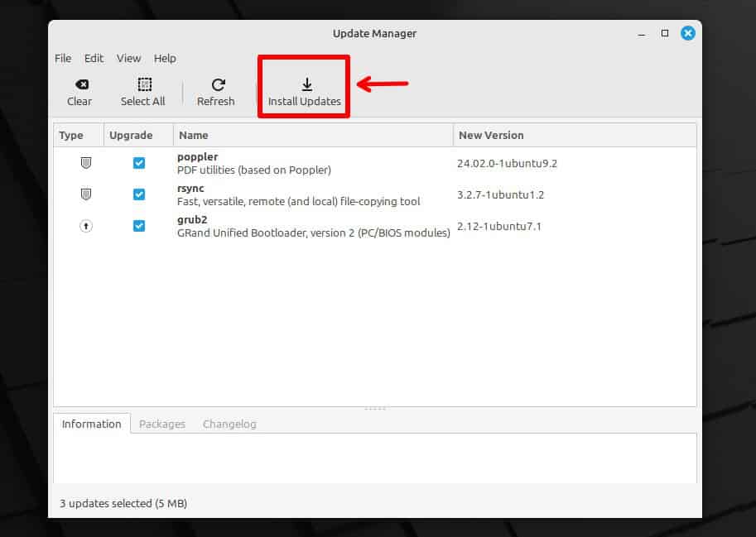Click the shield icon next to rsync
756x537 pixels.
point(85,194)
